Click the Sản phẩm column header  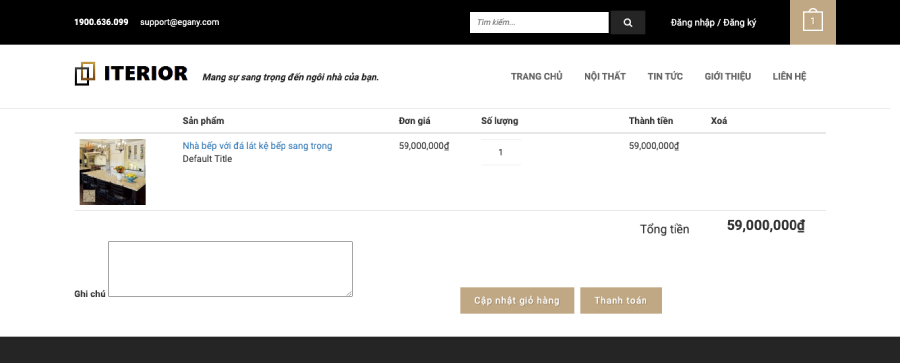[203, 121]
